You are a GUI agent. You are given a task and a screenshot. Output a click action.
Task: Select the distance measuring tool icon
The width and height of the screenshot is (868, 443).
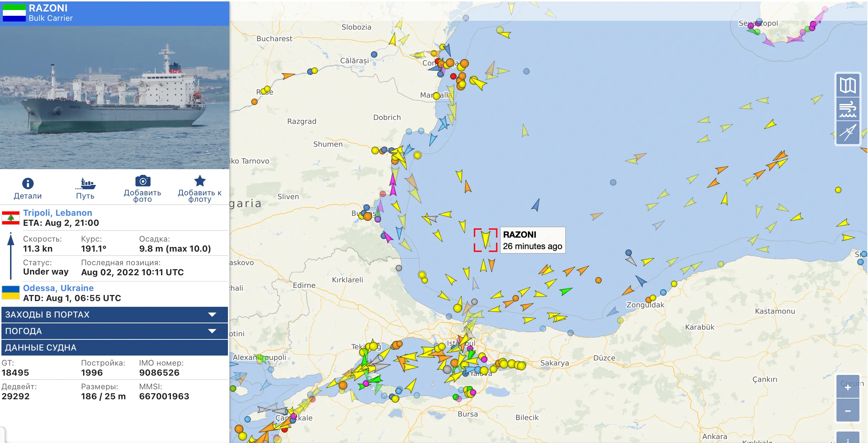point(848,133)
